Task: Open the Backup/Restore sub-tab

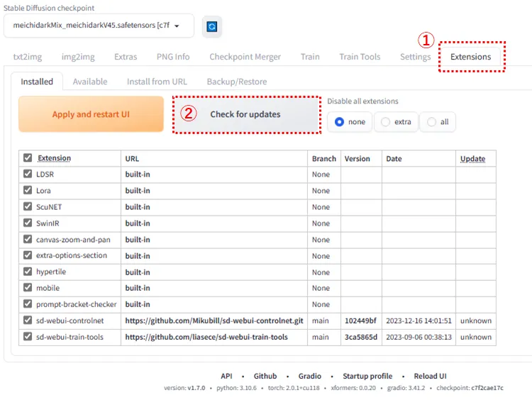Action: 237,82
